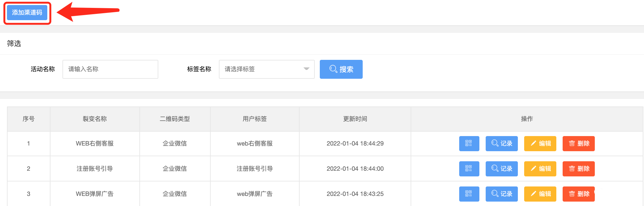
Task: Click the 用户标签 column header
Action: pyautogui.click(x=255, y=119)
